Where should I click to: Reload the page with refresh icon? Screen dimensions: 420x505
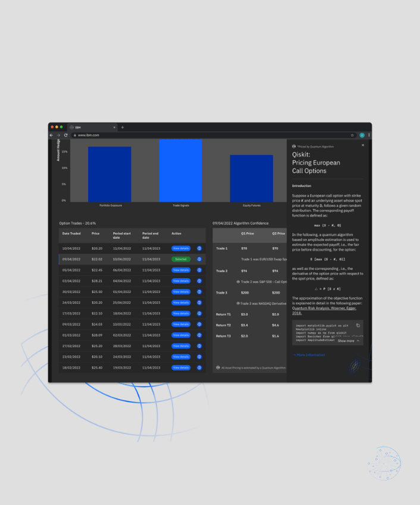(x=66, y=135)
